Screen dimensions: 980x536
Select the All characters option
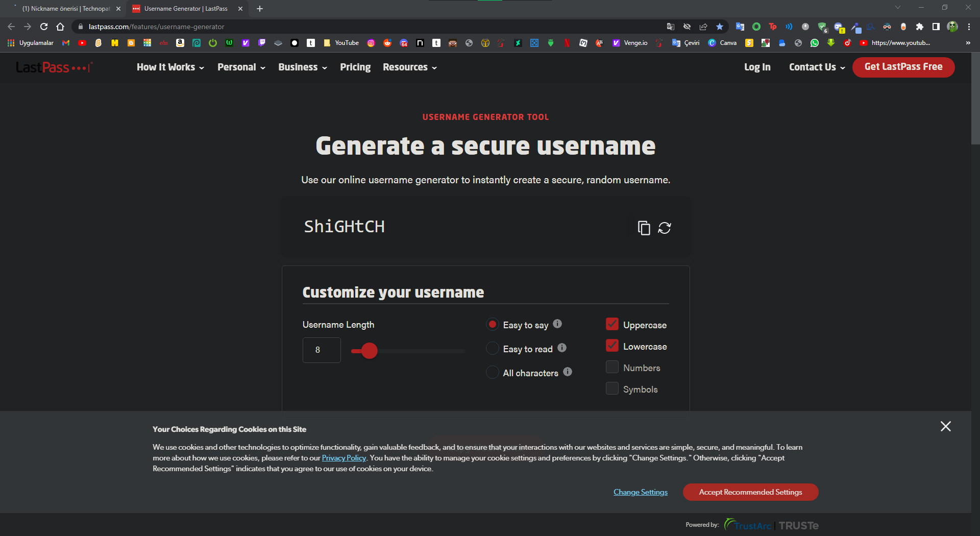tap(493, 372)
